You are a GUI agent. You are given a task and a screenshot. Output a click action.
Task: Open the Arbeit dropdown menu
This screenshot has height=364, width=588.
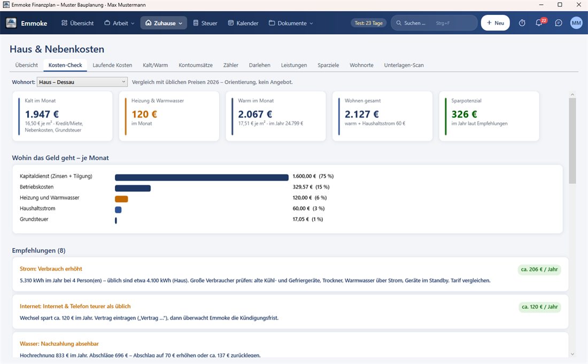click(x=119, y=23)
